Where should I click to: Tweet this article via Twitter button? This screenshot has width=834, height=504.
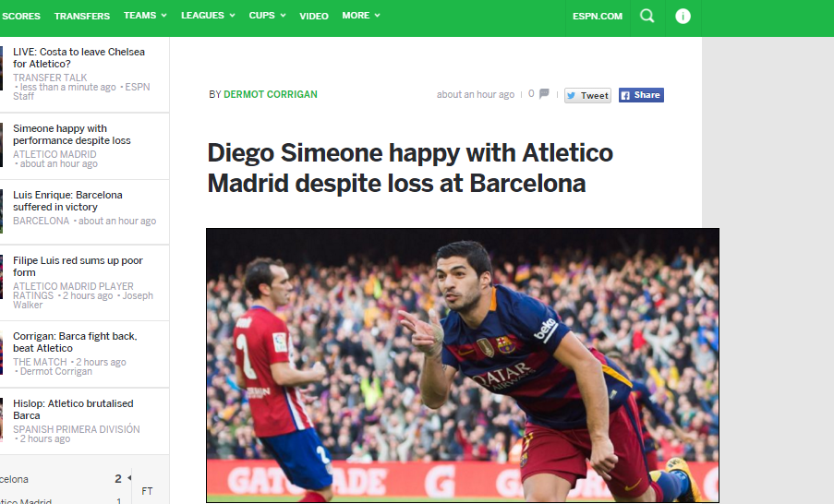[x=587, y=95]
